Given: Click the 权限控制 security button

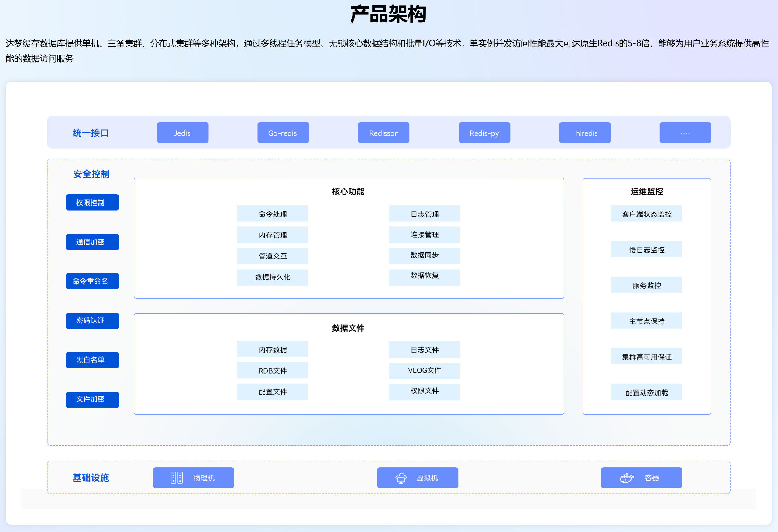Looking at the screenshot, I should [x=92, y=202].
